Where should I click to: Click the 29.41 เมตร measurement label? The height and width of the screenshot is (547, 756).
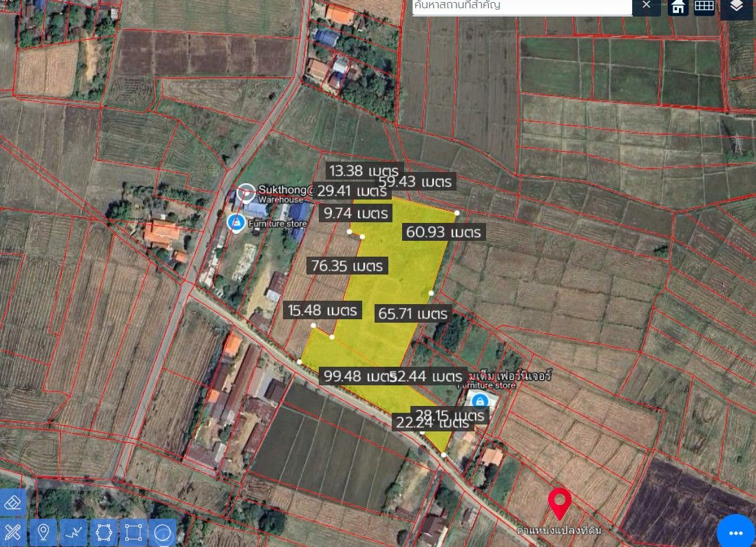click(352, 191)
